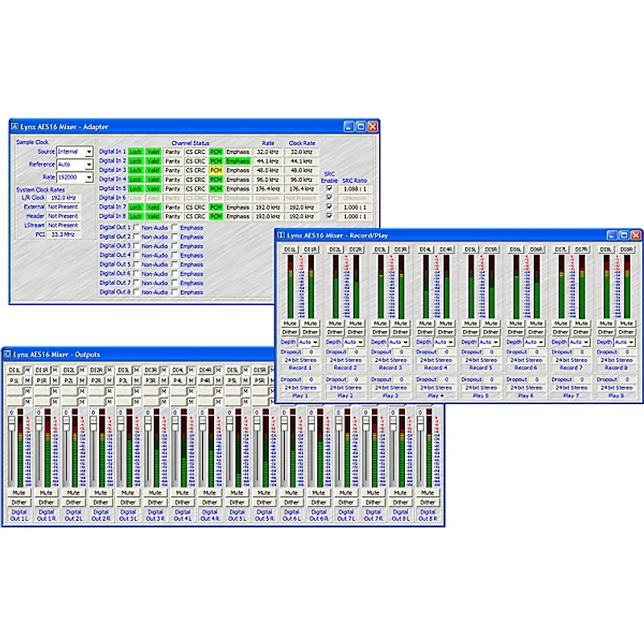Click the highlighted Emphasis indicator for Digital In 2
This screenshot has width=644, height=644.
click(237, 160)
